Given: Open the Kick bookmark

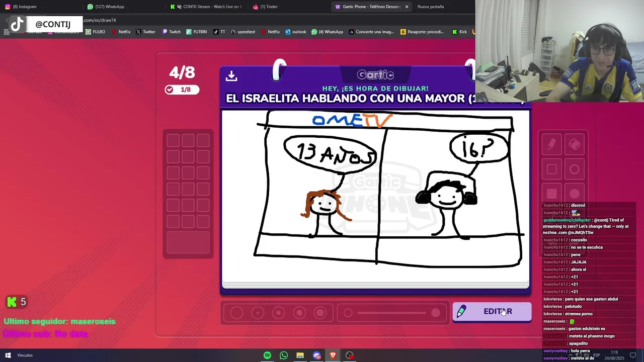Looking at the screenshot, I should 459,32.
